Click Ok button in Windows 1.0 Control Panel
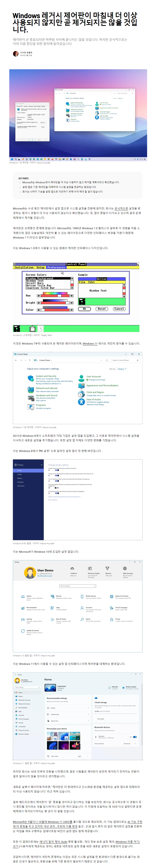This screenshot has width=154, height=868. point(84,309)
